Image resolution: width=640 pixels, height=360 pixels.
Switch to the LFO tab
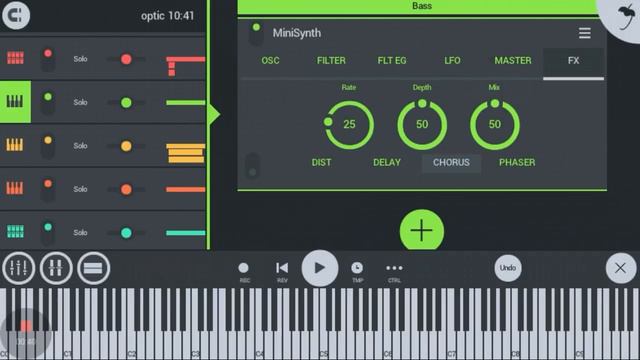(452, 60)
